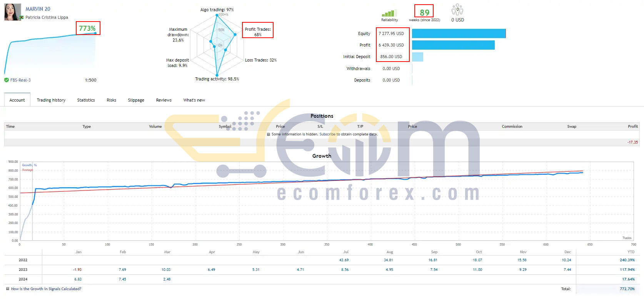Image resolution: width=644 pixels, height=299 pixels.
Task: Click the Initial Deposit light blue bar
Action: (x=417, y=57)
